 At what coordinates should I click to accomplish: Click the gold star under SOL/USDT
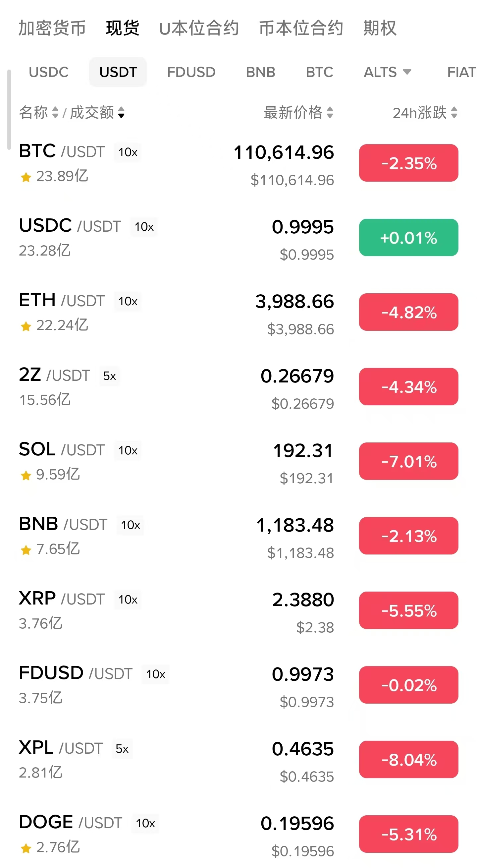point(26,476)
